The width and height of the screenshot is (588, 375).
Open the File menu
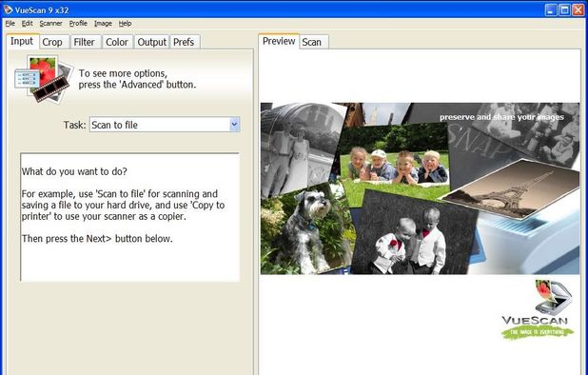(10, 23)
